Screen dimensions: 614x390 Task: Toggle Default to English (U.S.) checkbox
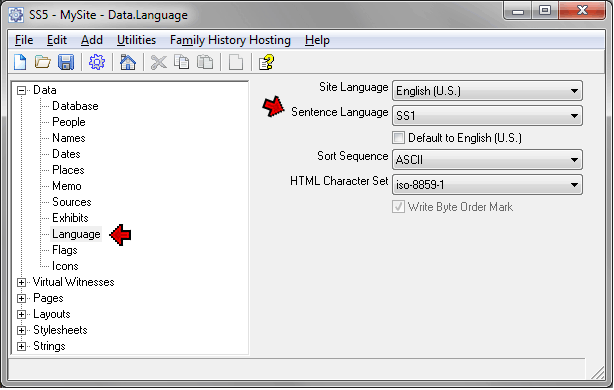point(398,138)
